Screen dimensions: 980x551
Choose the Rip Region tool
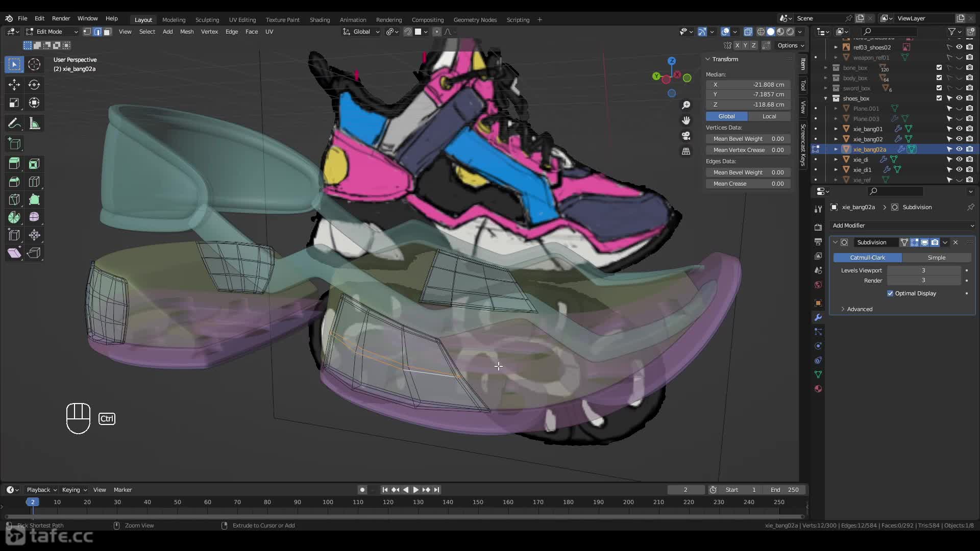pyautogui.click(x=34, y=253)
